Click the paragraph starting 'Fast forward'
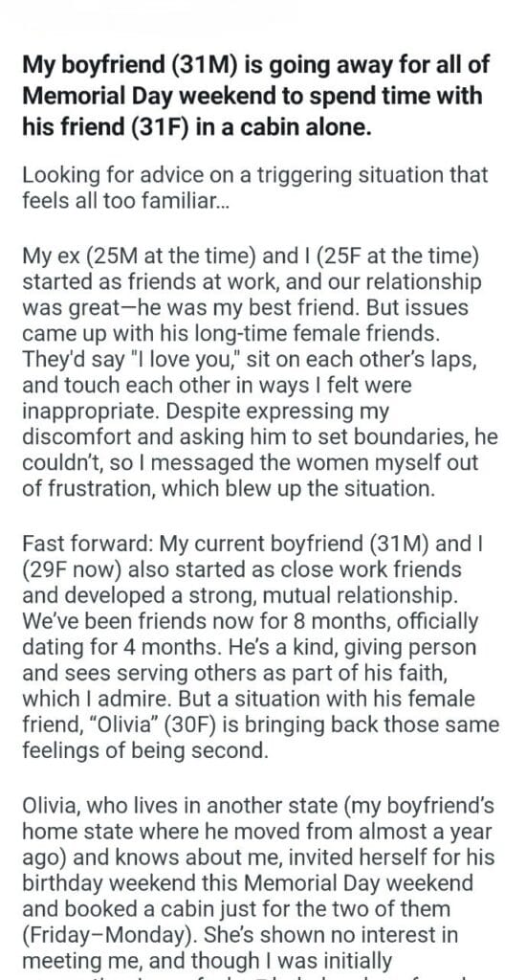Screen dimensions: 526x980 (x=261, y=646)
